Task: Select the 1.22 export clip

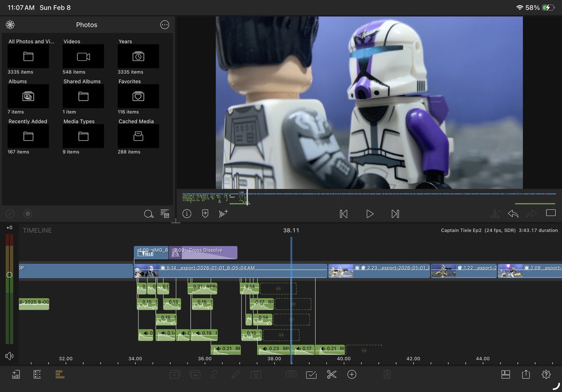Action: click(x=464, y=271)
